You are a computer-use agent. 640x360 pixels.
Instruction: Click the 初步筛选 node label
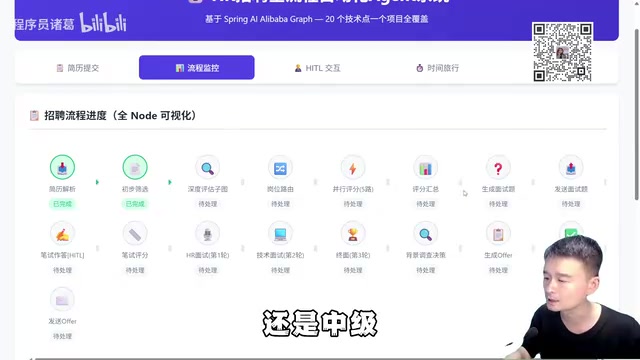tap(135, 189)
